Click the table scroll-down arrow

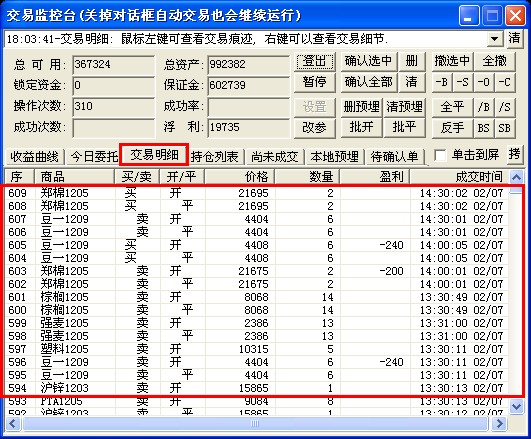coord(516,407)
